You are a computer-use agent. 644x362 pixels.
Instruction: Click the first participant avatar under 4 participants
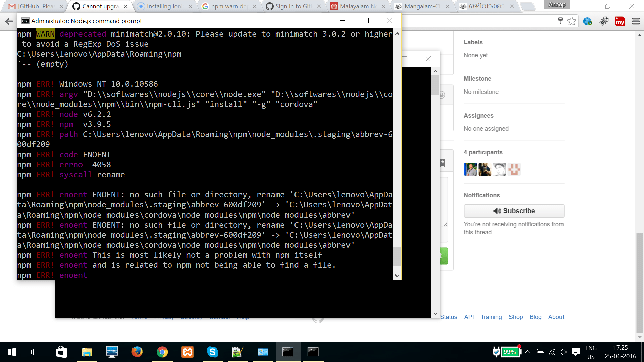pyautogui.click(x=470, y=169)
